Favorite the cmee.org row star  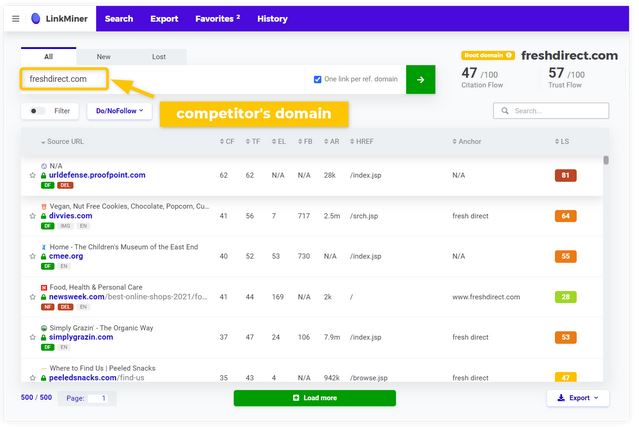click(33, 256)
